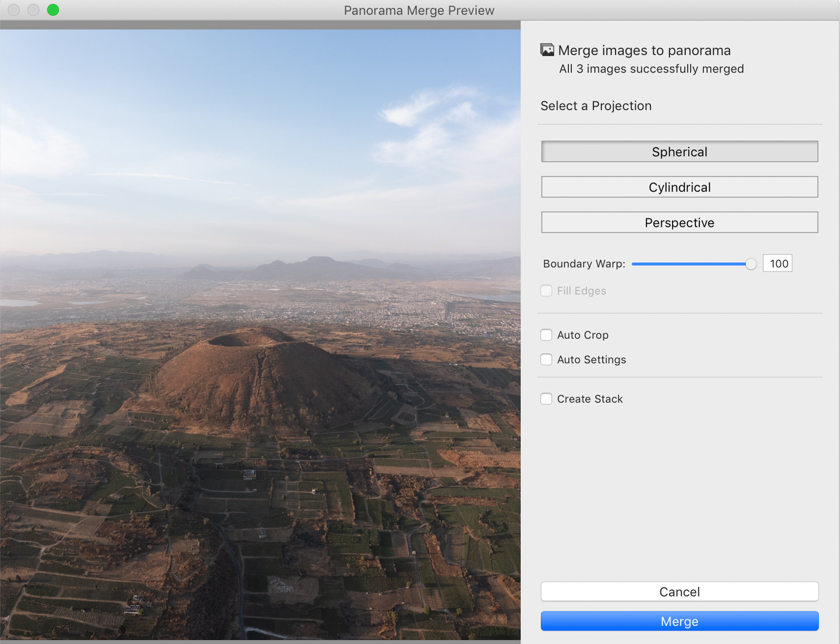
Task: Enable Auto Crop
Action: [546, 335]
